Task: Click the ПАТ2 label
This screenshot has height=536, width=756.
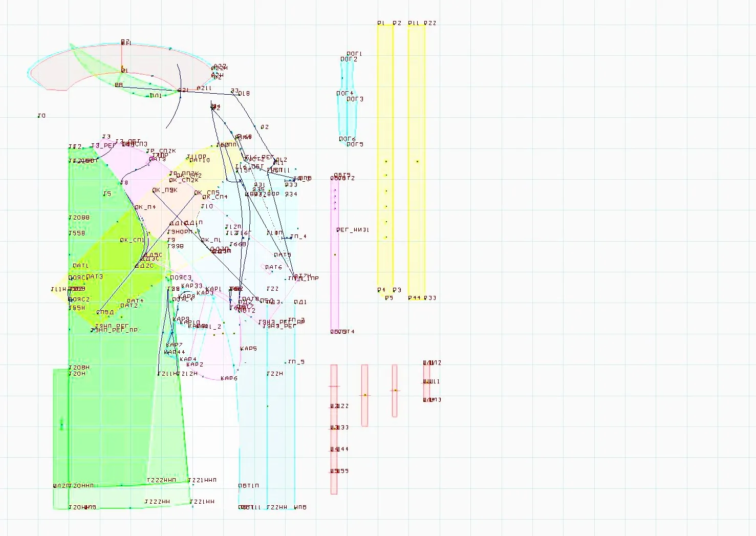Action: click(129, 306)
